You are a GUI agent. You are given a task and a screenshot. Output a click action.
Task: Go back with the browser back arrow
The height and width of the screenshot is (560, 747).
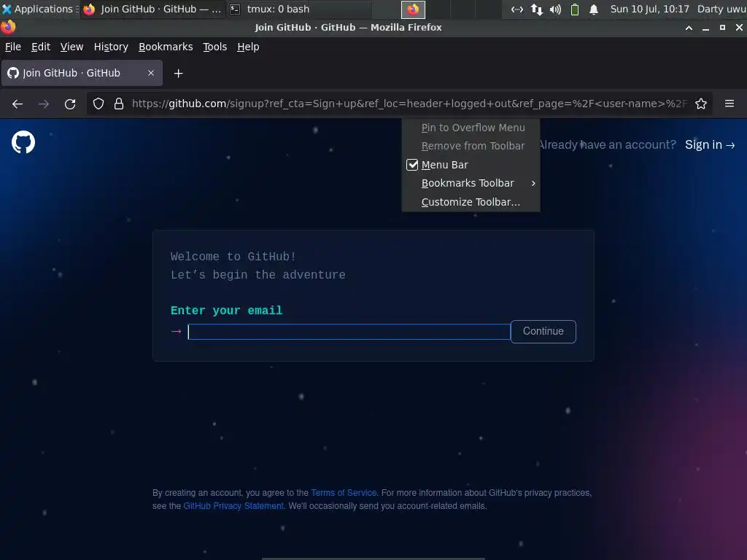18,104
